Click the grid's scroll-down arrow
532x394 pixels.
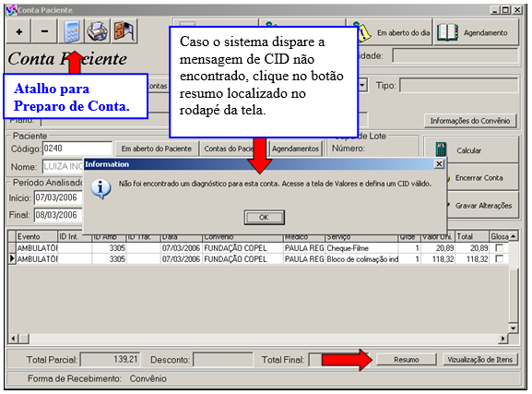pyautogui.click(x=513, y=328)
